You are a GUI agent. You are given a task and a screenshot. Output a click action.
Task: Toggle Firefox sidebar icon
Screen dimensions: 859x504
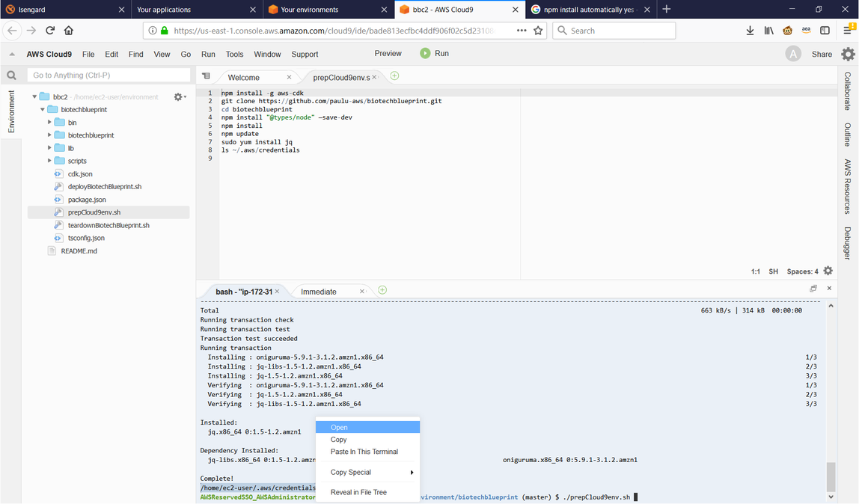[x=825, y=31]
